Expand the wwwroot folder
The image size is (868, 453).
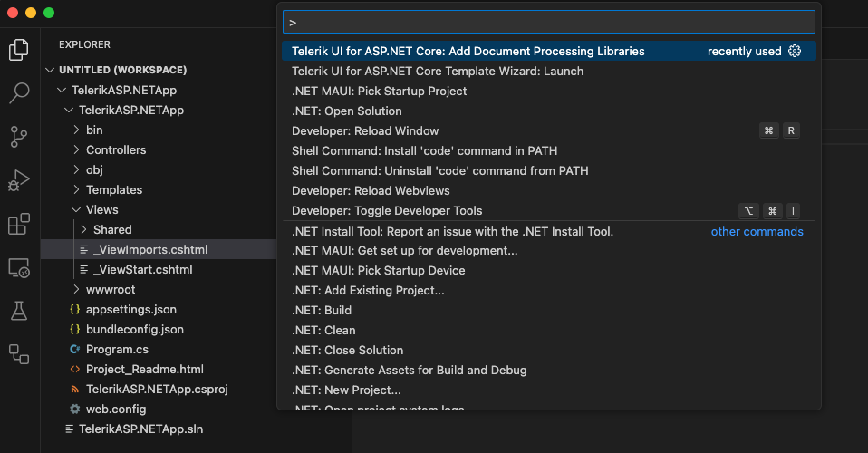click(x=76, y=289)
